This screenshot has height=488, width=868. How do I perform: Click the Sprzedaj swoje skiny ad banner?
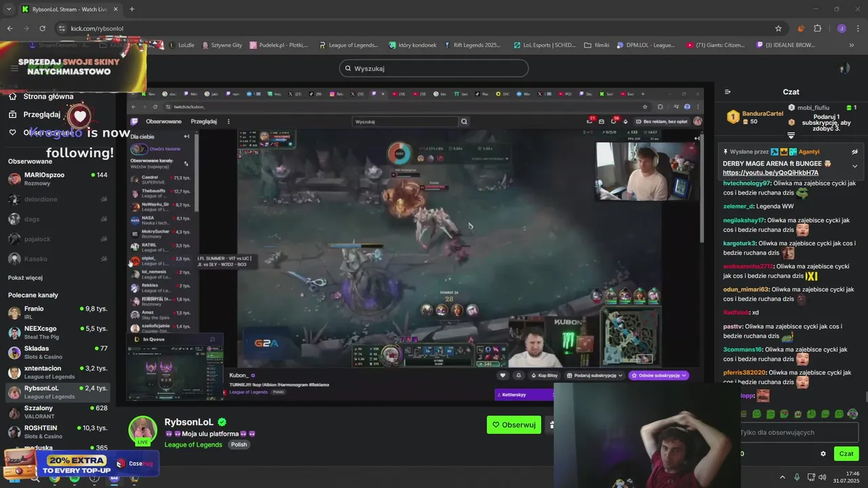click(73, 66)
